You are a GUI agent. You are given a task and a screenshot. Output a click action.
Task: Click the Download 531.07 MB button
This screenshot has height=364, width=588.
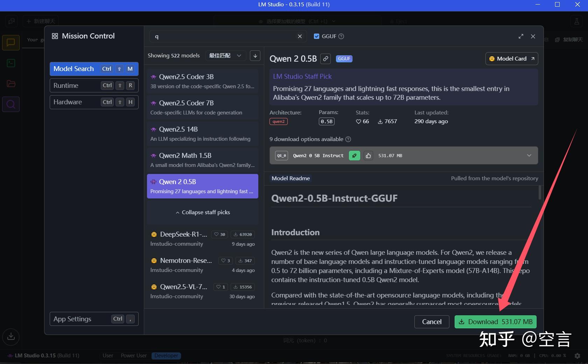pos(495,322)
